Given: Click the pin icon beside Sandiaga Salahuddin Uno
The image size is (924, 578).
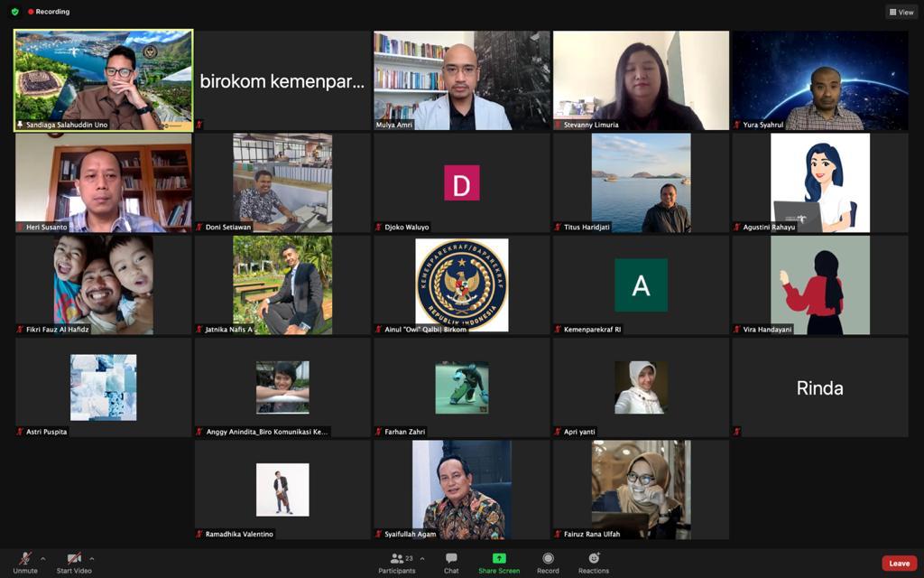Looking at the screenshot, I should 20,125.
